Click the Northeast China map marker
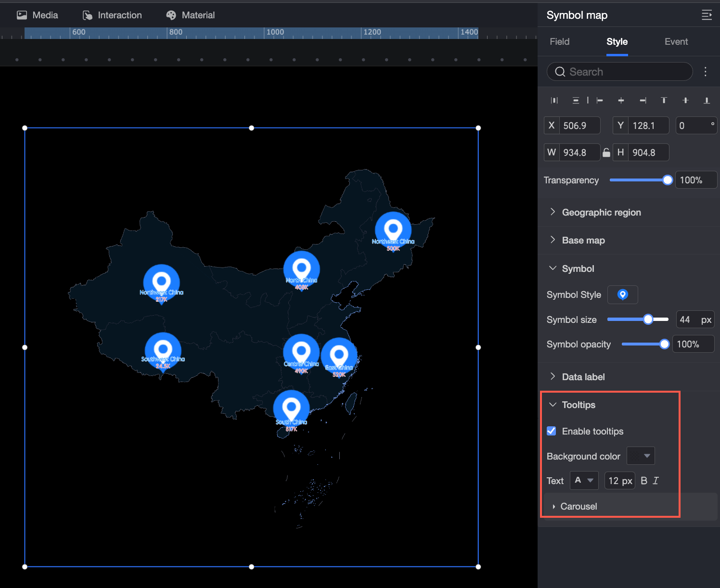 coord(393,230)
